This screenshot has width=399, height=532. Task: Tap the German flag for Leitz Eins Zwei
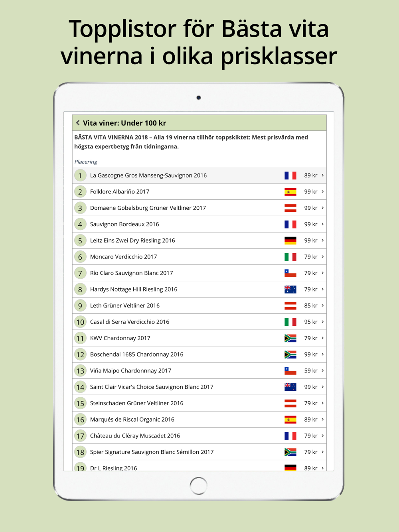[290, 240]
